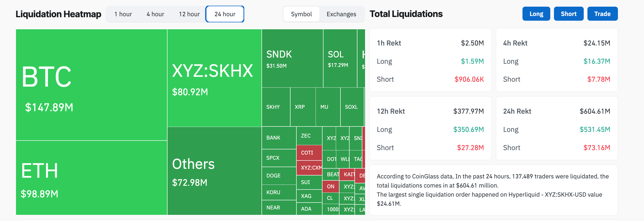This screenshot has height=221, width=644.
Task: Click the 4h Short value $7.78M
Action: (x=598, y=79)
